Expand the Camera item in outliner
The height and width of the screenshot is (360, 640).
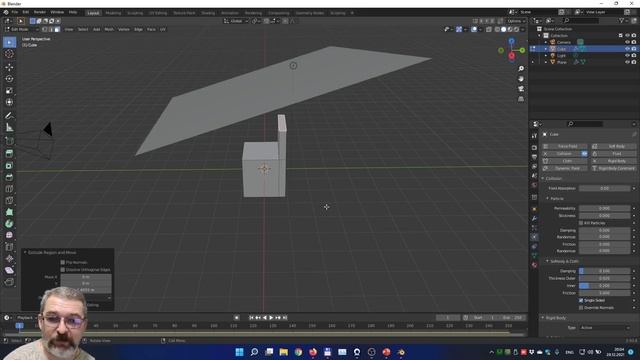(546, 42)
